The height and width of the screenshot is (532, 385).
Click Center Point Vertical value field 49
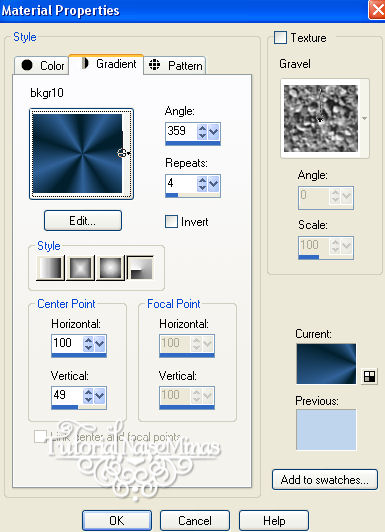click(67, 395)
